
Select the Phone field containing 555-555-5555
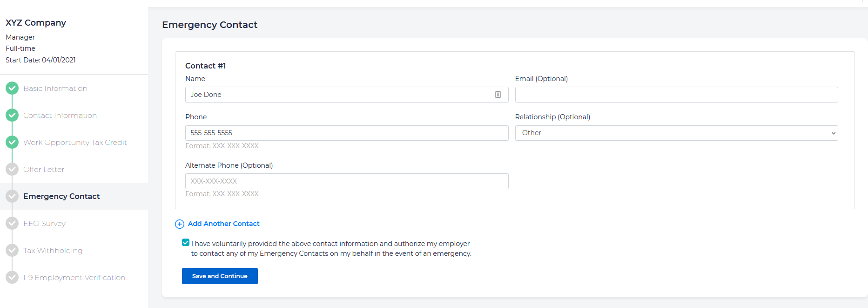coord(346,133)
